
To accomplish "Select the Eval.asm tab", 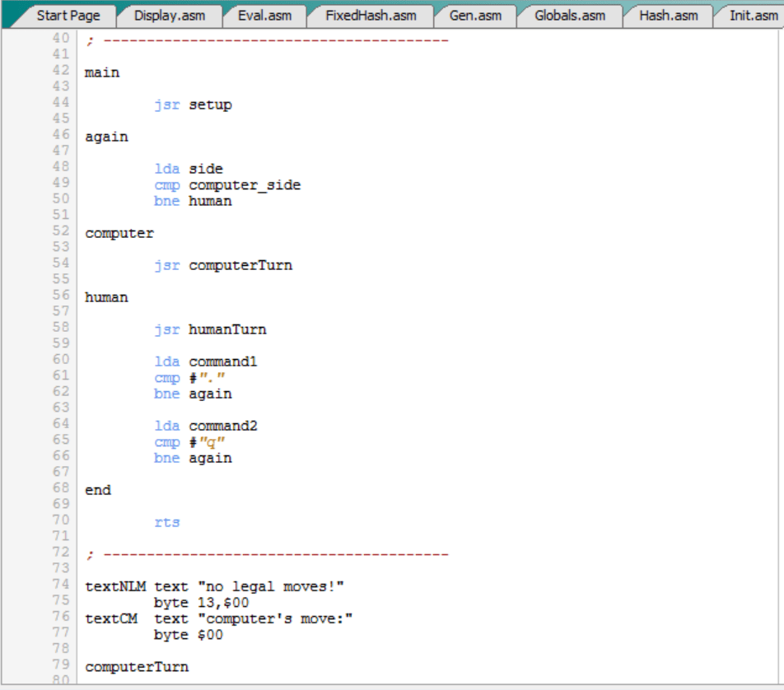I will 264,15.
